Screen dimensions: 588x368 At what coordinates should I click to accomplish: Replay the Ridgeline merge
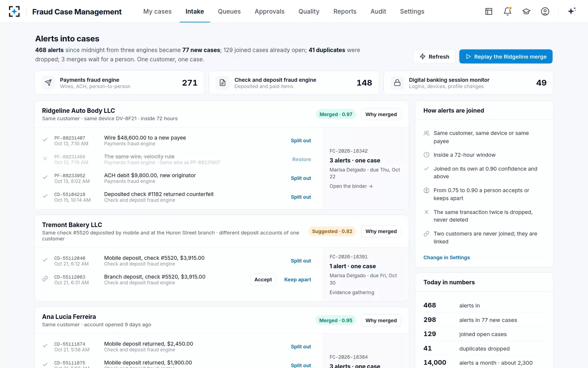(506, 57)
